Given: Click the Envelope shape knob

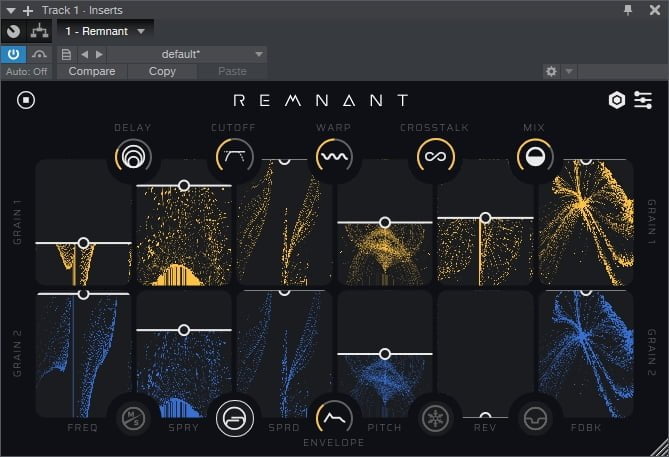Looking at the screenshot, I should (x=334, y=415).
